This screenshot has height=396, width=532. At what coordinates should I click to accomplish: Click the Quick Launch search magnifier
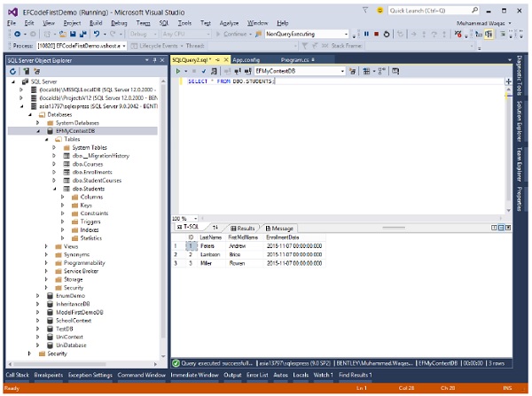475,11
